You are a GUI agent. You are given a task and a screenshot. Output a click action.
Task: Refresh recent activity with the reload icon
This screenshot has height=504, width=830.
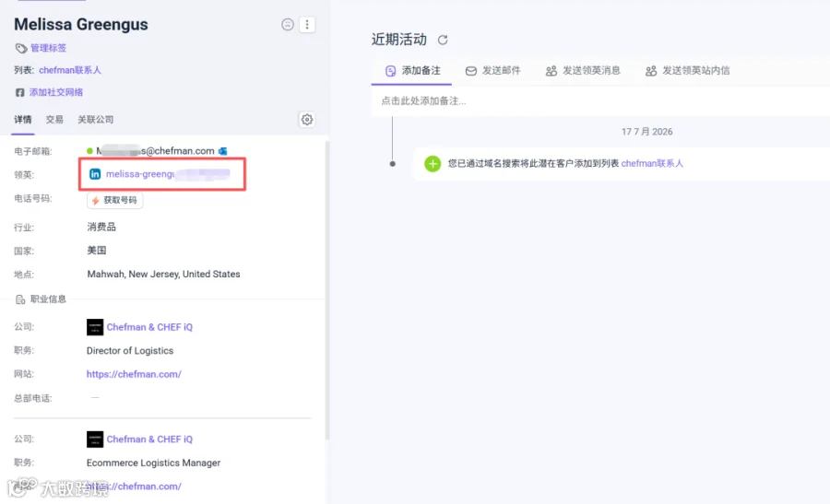click(443, 40)
